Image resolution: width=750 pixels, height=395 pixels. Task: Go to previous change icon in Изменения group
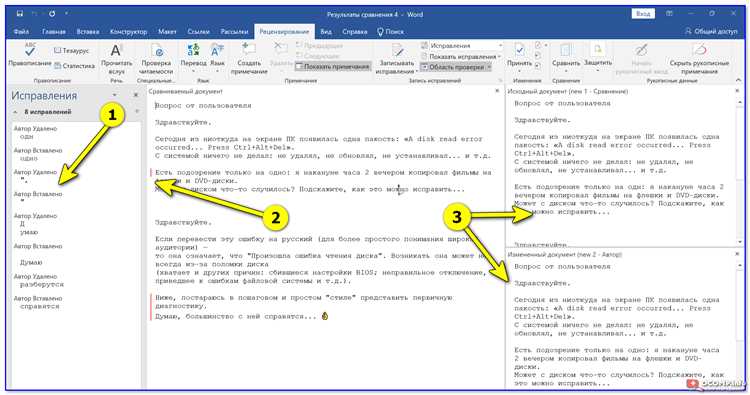538,55
